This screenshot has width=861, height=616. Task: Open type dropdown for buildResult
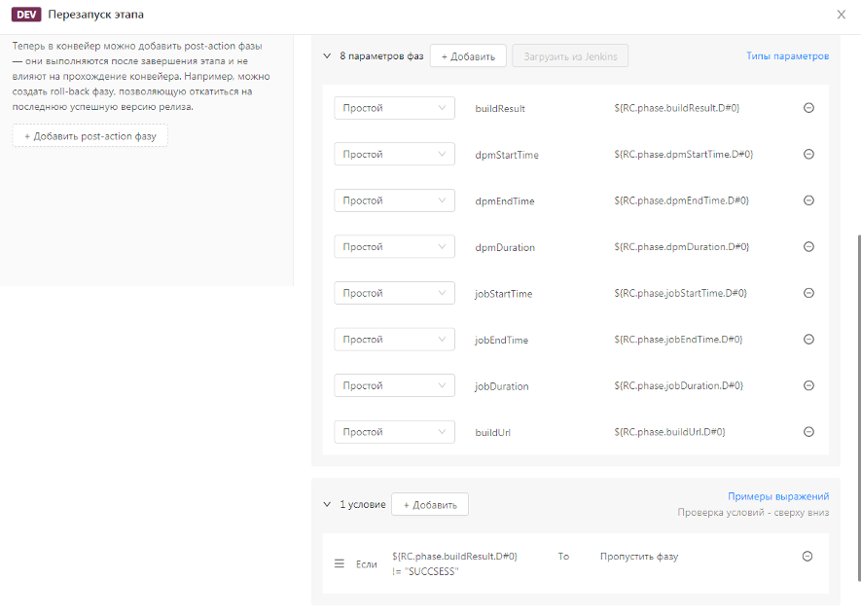(x=394, y=108)
